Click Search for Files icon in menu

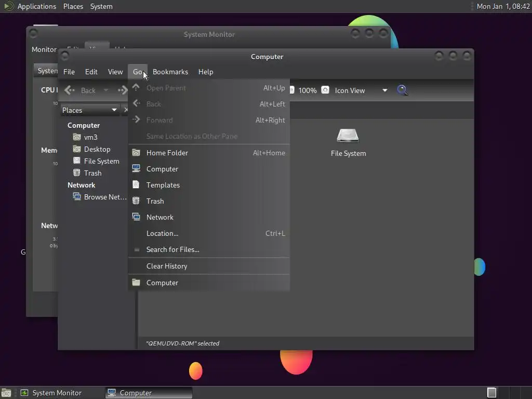[137, 249]
